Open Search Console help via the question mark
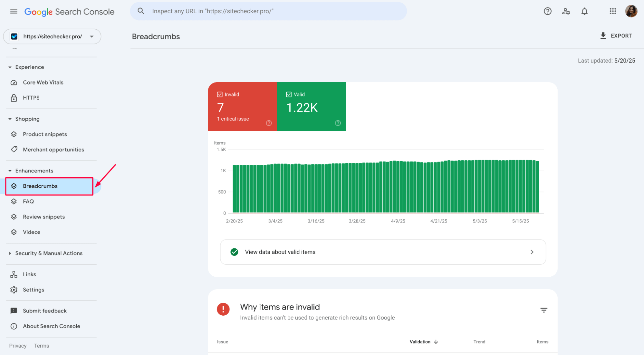The image size is (644, 355). pyautogui.click(x=547, y=11)
